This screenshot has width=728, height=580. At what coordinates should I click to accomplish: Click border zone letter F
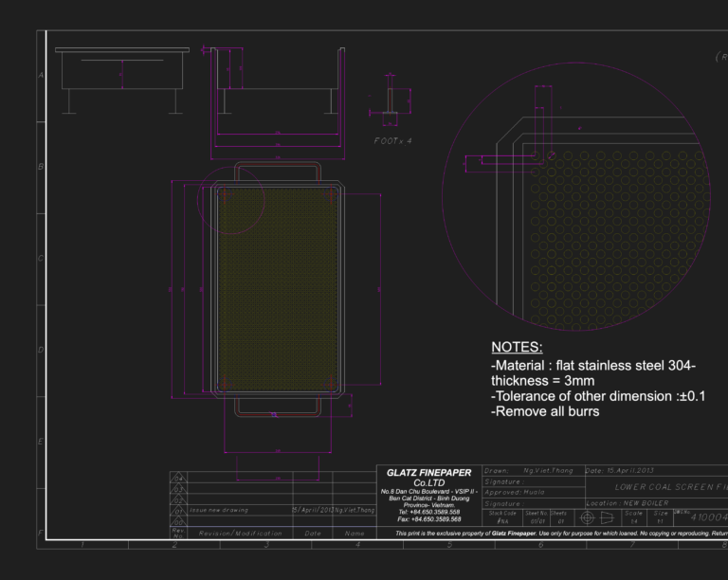(x=41, y=533)
